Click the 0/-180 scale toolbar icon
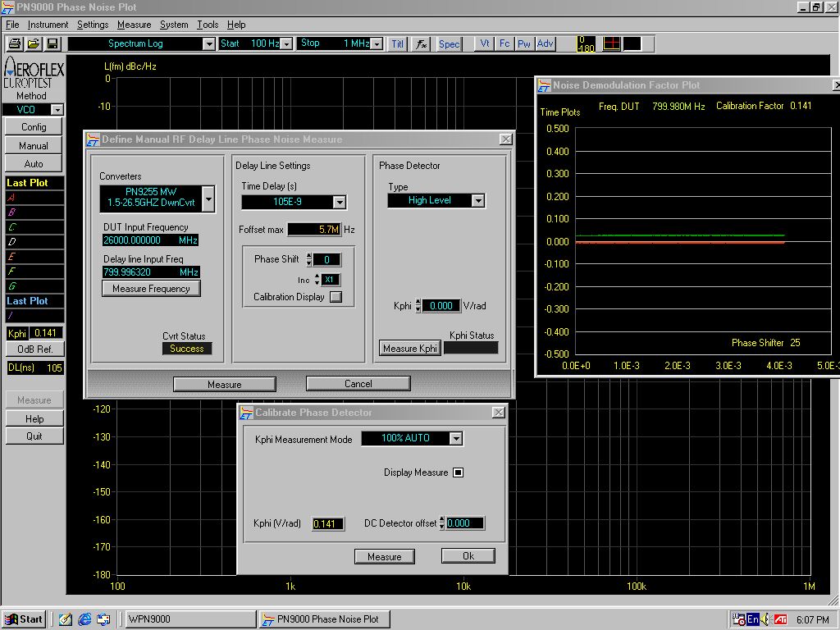 click(x=586, y=44)
